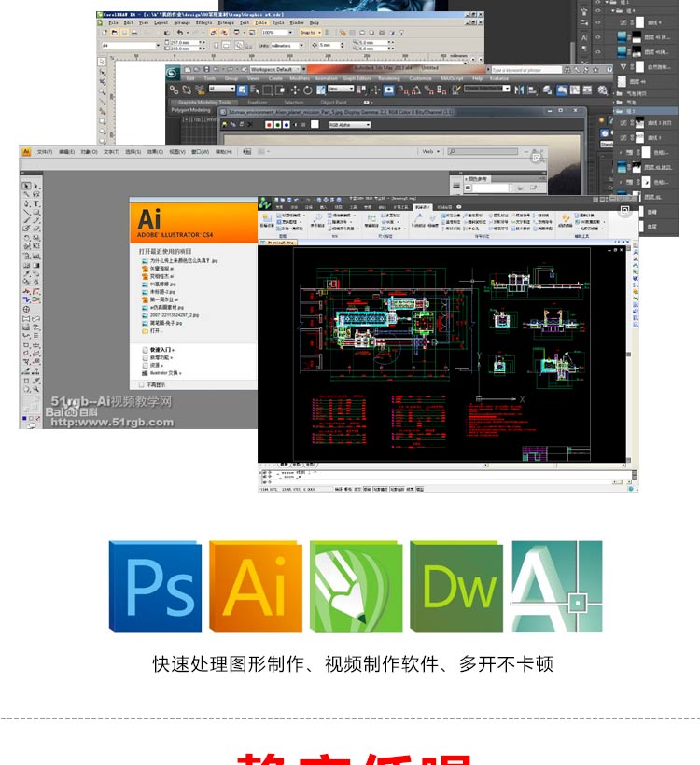Screen dimensions: 700x765
Task: Click the 3ds Max application logo button
Action: click(173, 73)
